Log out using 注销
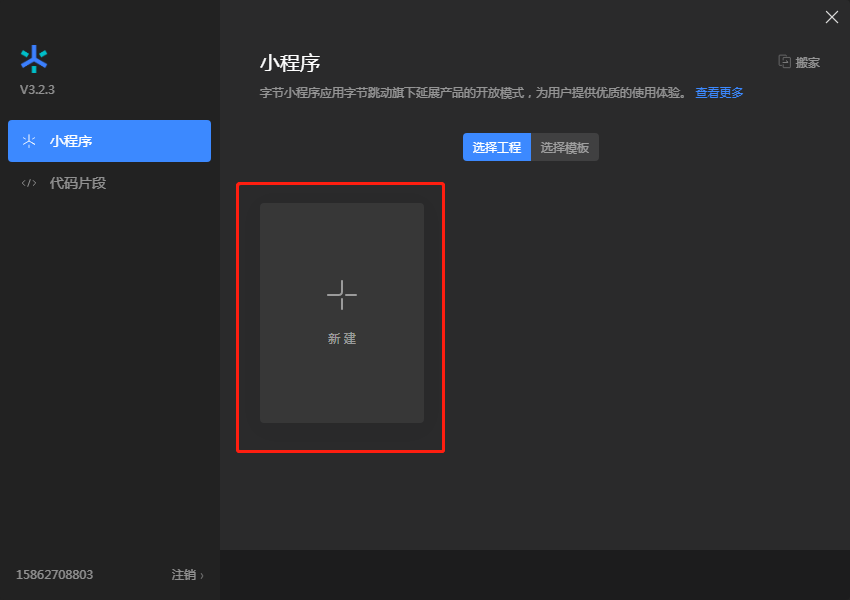Screen dimensions: 850x600 pos(188,575)
